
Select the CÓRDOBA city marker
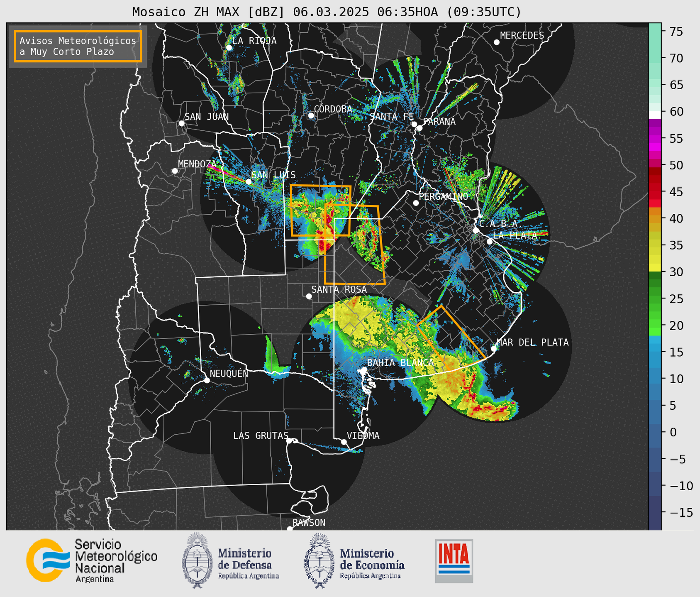(311, 115)
